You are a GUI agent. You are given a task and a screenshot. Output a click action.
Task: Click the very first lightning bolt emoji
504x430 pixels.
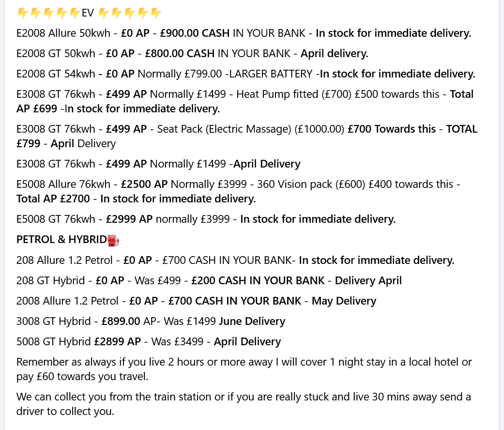click(22, 13)
